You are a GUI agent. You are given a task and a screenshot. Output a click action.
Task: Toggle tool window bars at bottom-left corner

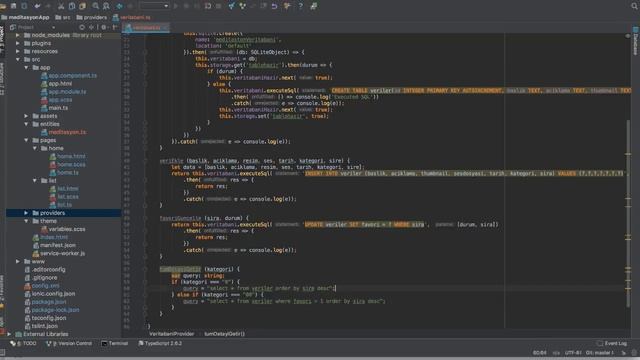(x=2, y=352)
